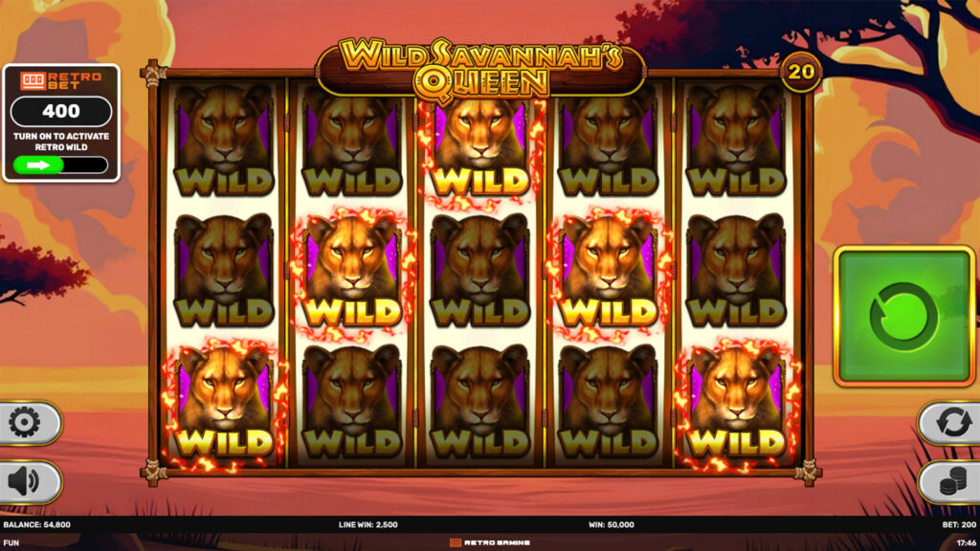Viewport: 980px width, 551px height.
Task: Open autoplay with circular arrows icon
Action: tap(953, 423)
